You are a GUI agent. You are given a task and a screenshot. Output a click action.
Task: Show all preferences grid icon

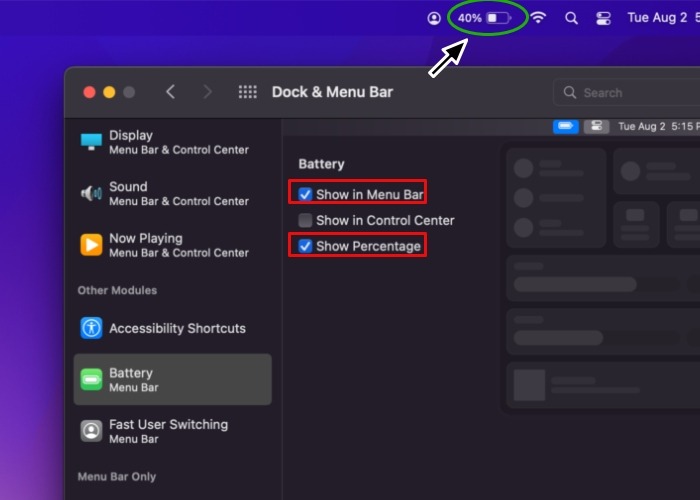(248, 92)
